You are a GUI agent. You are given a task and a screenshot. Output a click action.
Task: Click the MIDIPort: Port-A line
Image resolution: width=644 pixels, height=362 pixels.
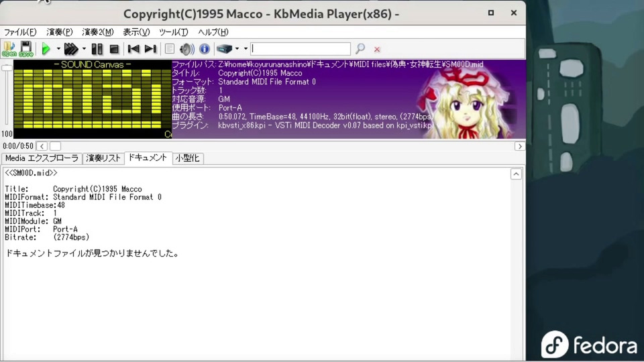coord(41,229)
